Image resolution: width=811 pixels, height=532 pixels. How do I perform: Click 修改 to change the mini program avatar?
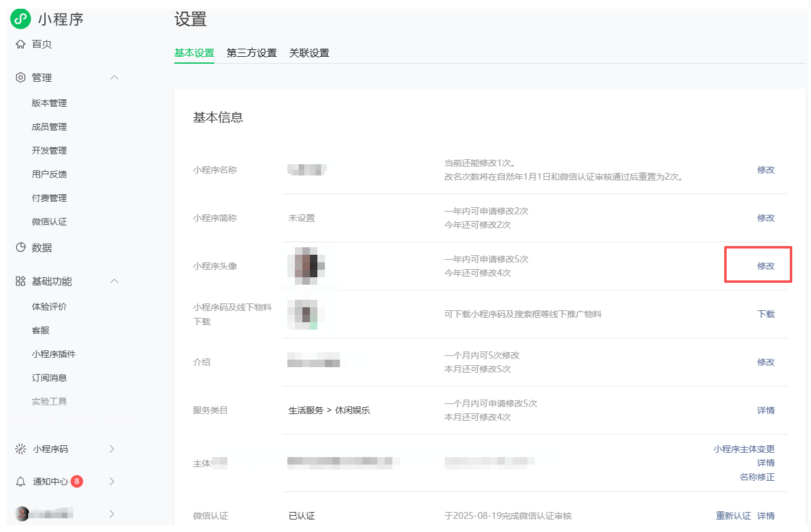(766, 265)
